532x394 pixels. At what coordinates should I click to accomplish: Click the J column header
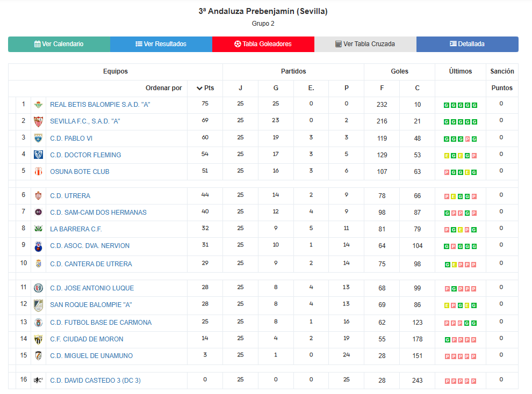pyautogui.click(x=240, y=88)
